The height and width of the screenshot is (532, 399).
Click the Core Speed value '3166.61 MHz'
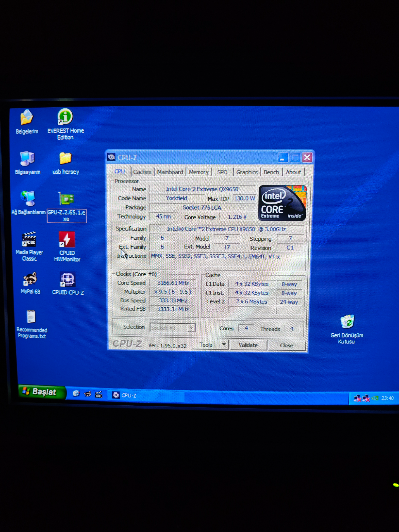173,283
